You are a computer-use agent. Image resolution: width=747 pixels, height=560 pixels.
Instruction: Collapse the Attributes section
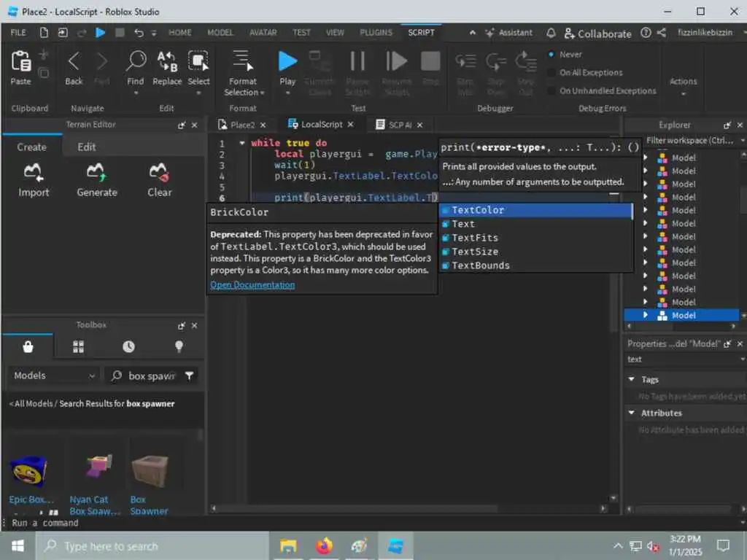(632, 413)
